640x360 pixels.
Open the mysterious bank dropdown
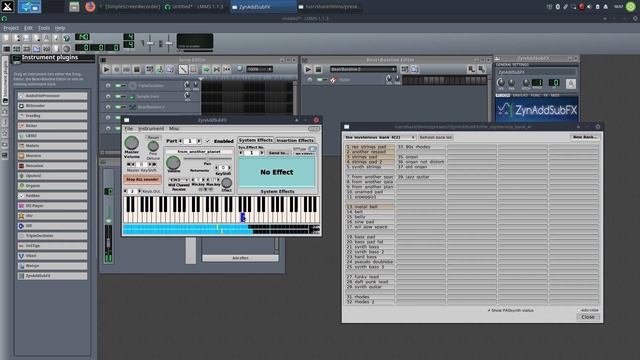coord(380,137)
